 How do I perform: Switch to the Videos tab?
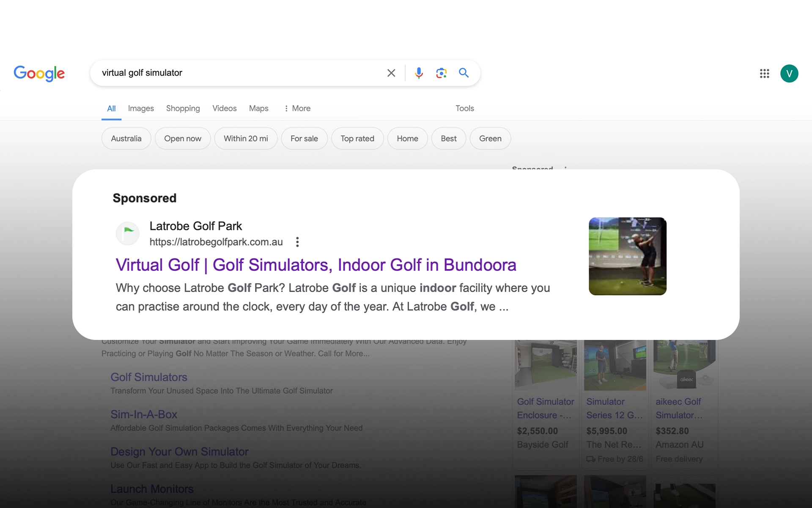pyautogui.click(x=225, y=108)
